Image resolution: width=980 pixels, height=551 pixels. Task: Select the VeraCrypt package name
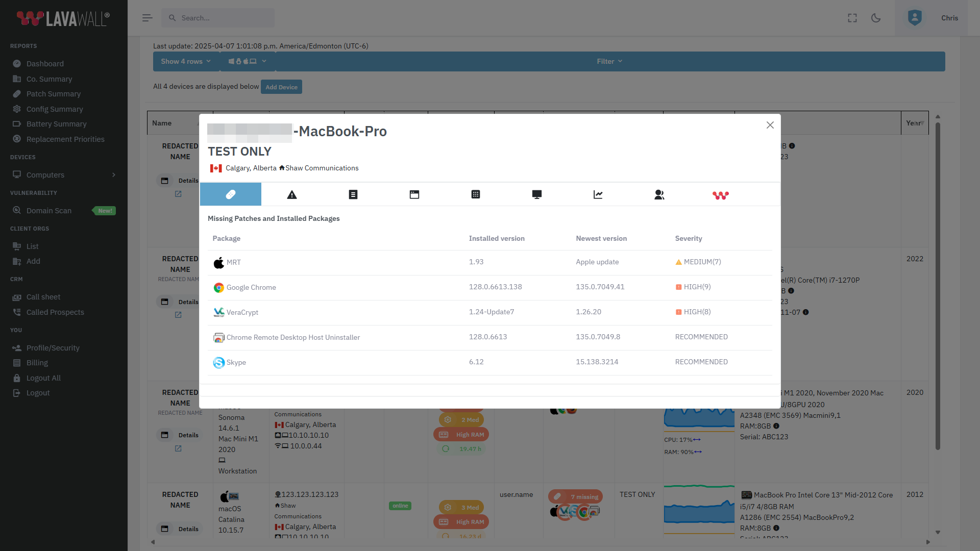[x=242, y=312]
